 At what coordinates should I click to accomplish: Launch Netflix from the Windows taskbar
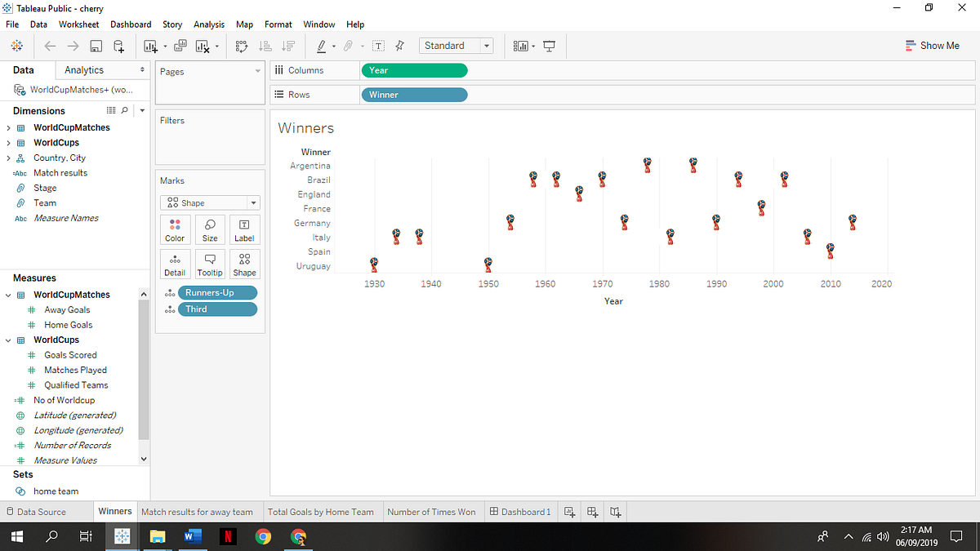pos(228,536)
